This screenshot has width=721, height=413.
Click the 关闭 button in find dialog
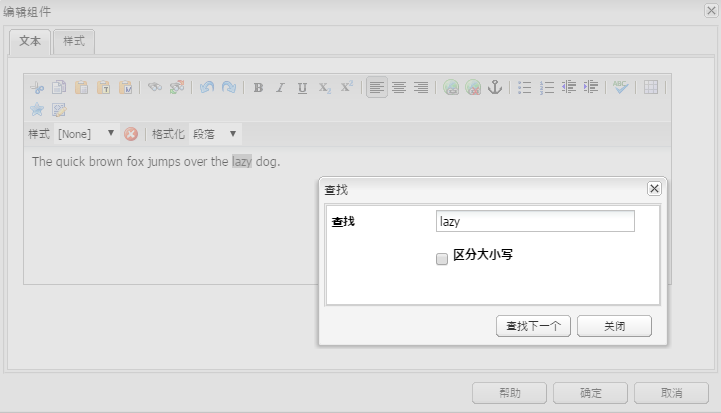[x=614, y=326]
